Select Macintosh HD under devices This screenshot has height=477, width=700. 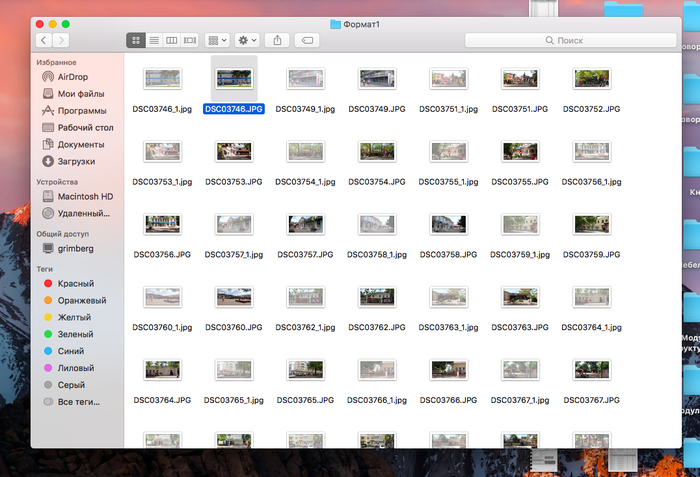pos(84,197)
